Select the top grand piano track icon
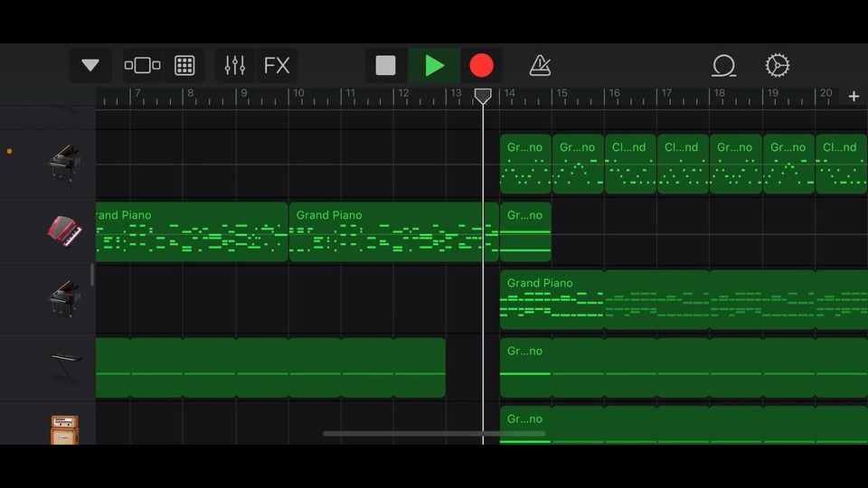 65,163
